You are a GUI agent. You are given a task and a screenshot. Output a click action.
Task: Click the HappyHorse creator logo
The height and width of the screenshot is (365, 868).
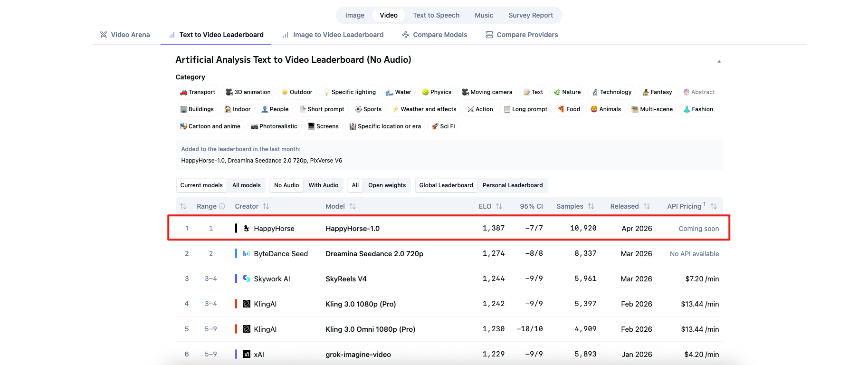(x=247, y=228)
